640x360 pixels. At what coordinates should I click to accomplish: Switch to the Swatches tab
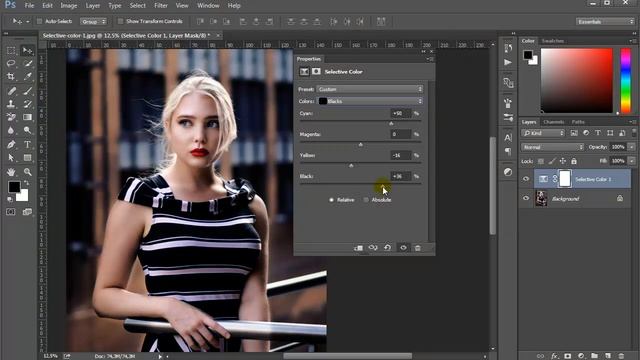click(553, 41)
